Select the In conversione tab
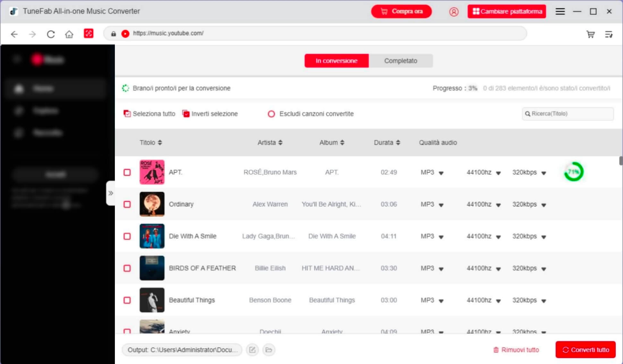The height and width of the screenshot is (364, 623). coord(336,61)
